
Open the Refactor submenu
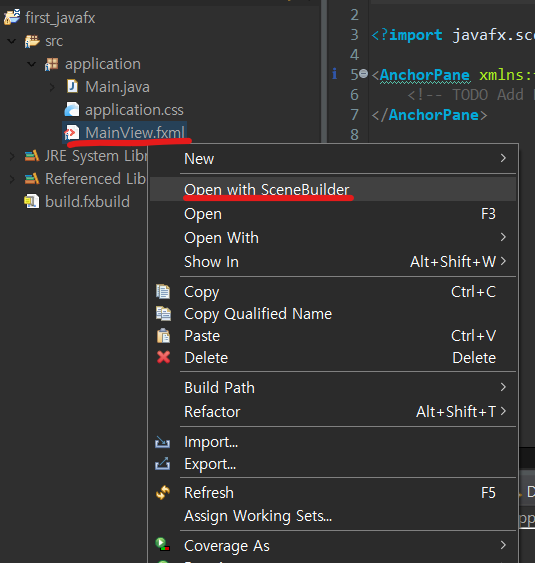tap(333, 411)
